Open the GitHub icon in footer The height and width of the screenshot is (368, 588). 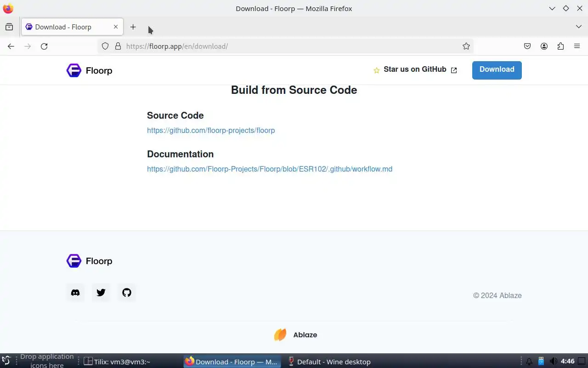[x=127, y=293]
